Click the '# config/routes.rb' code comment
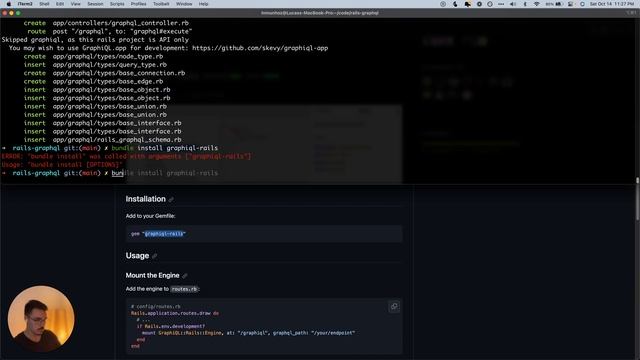Image resolution: width=640 pixels, height=360 pixels. pyautogui.click(x=156, y=307)
